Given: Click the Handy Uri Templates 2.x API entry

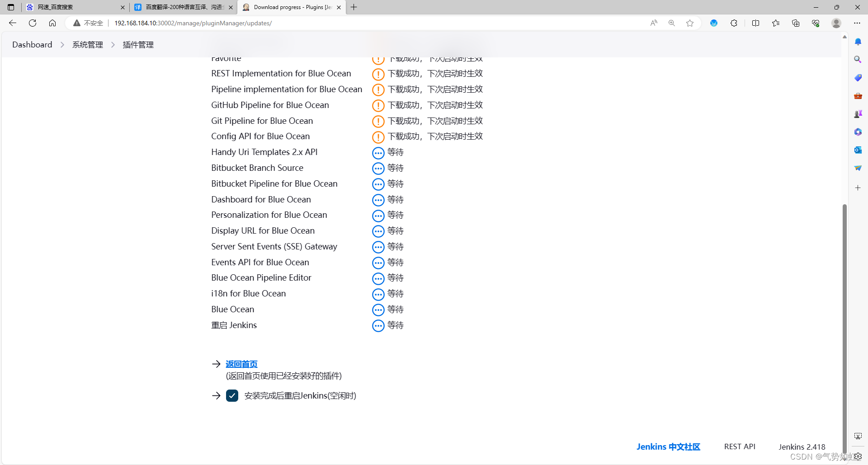Looking at the screenshot, I should click(x=264, y=152).
